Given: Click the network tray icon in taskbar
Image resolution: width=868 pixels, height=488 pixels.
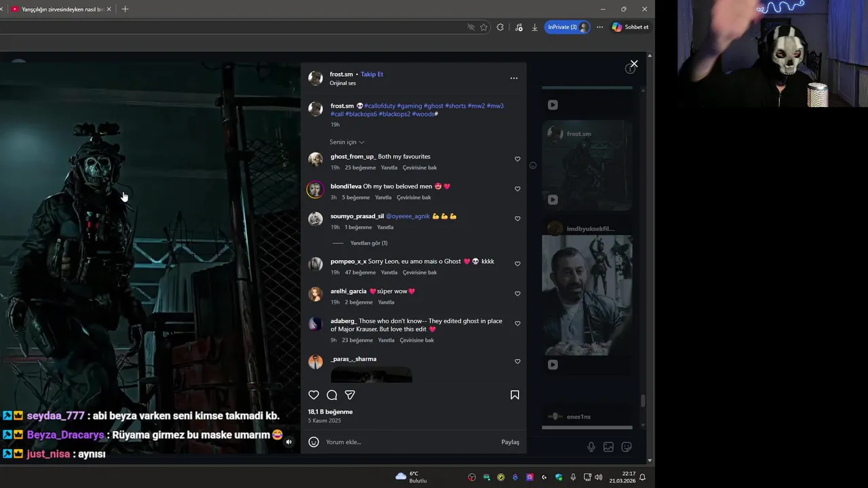Looking at the screenshot, I should point(587,477).
